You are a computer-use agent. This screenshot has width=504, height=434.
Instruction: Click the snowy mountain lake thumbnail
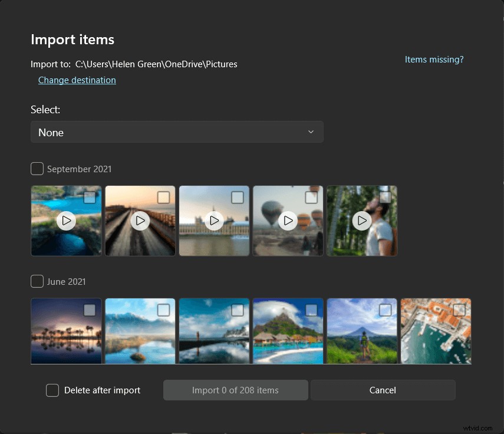(140, 331)
